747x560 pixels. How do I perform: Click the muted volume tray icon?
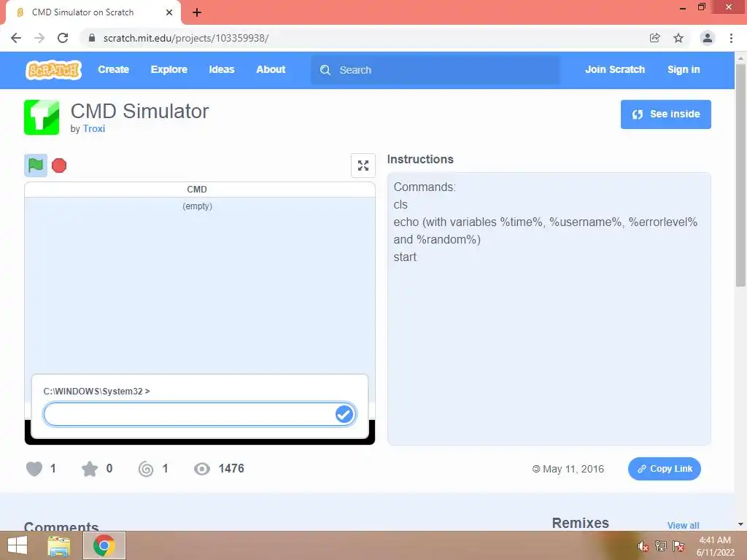click(x=643, y=546)
